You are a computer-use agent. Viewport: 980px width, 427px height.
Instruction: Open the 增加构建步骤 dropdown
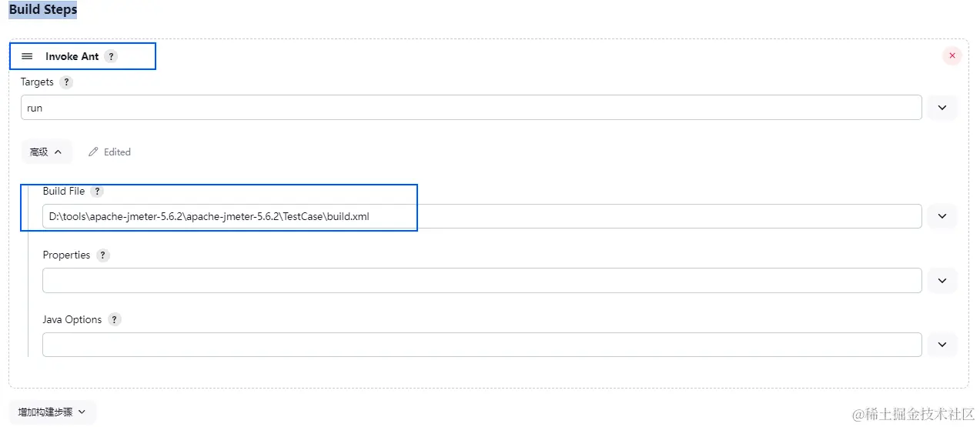[x=52, y=412]
